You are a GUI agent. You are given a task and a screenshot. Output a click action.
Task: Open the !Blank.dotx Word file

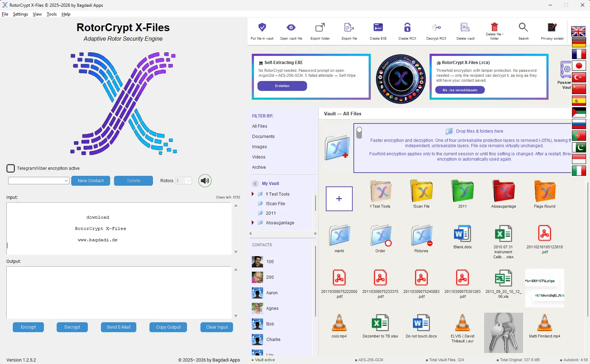point(462,234)
